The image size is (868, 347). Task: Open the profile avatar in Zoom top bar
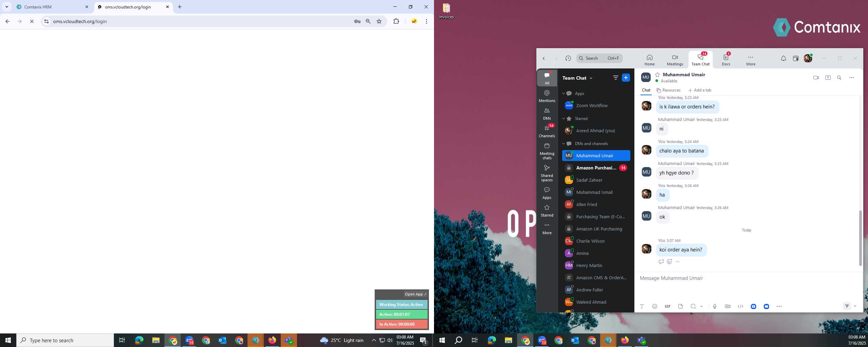[808, 58]
